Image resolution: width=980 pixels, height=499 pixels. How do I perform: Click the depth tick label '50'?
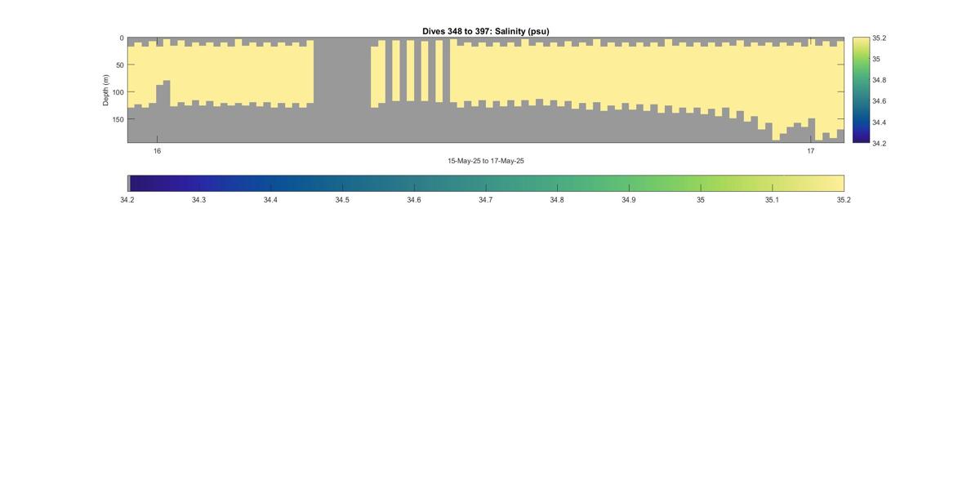tap(119, 65)
